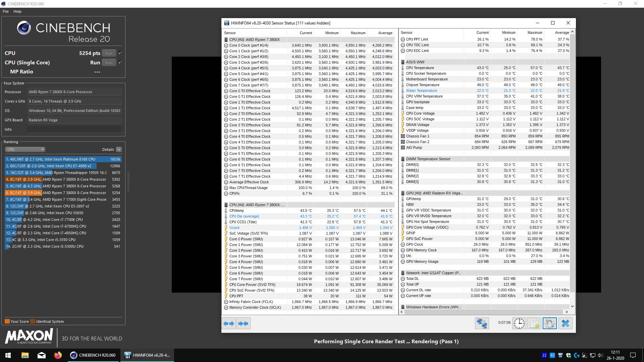This screenshot has height=362, width=644.
Task: Switch to HWiNFO v6.20 taskbar item
Action: (x=147, y=355)
